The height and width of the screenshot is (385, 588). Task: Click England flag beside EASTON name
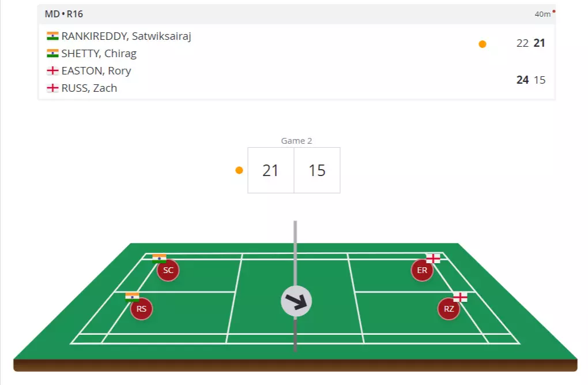52,71
